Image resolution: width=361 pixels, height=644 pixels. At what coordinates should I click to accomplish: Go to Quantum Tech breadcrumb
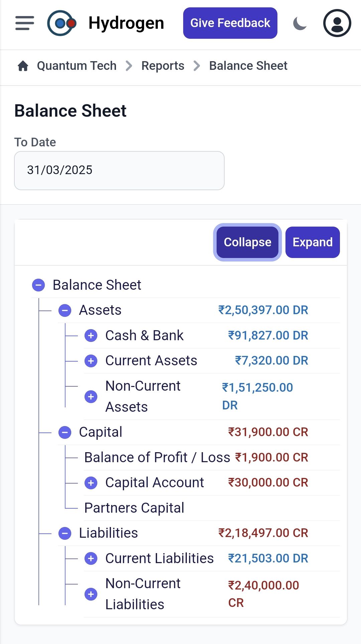point(77,66)
